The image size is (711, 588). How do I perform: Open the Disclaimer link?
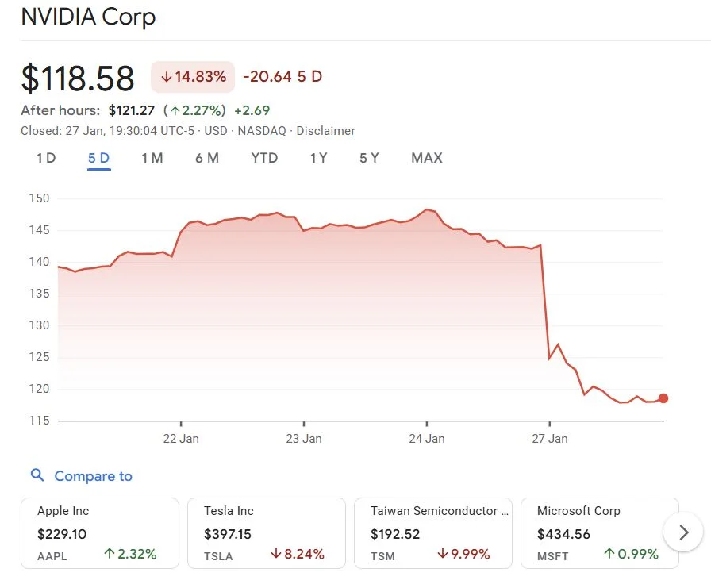tap(325, 131)
